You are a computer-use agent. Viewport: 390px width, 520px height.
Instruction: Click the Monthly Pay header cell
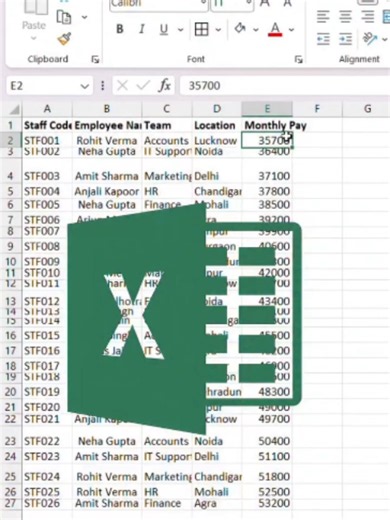267,125
